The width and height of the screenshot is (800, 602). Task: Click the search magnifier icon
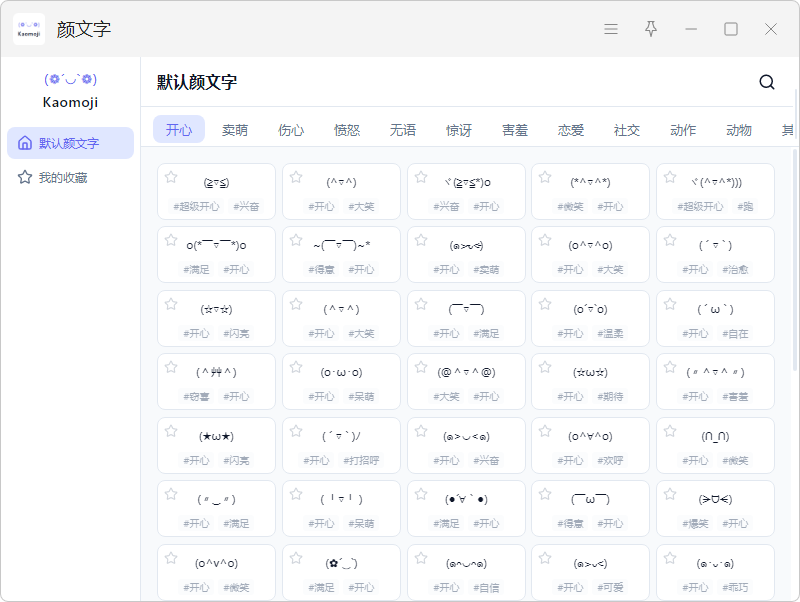(x=767, y=82)
